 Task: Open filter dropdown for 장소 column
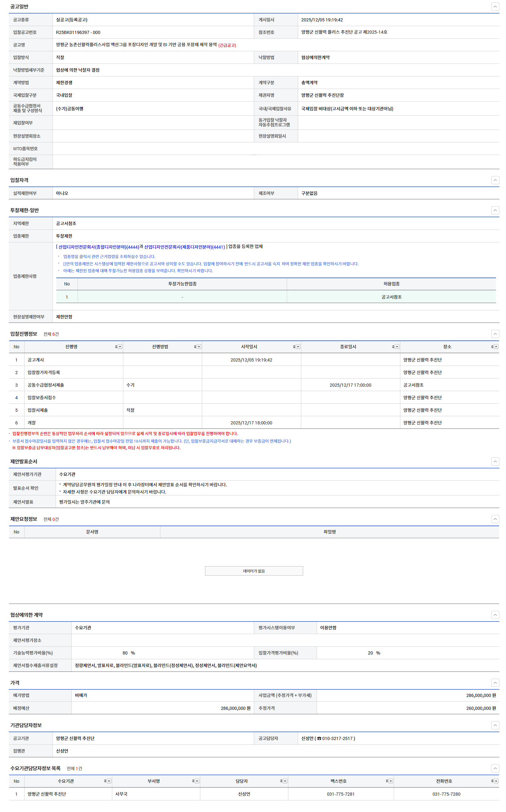point(496,347)
